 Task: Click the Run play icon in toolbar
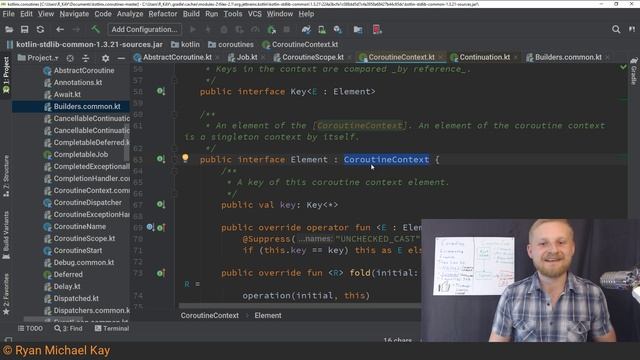pyautogui.click(x=193, y=29)
